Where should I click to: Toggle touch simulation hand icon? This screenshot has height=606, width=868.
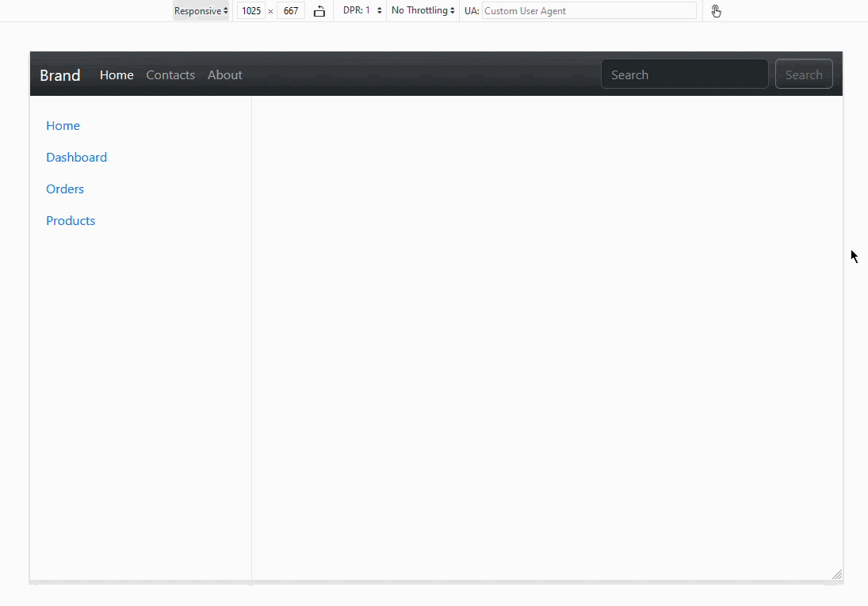(x=716, y=11)
